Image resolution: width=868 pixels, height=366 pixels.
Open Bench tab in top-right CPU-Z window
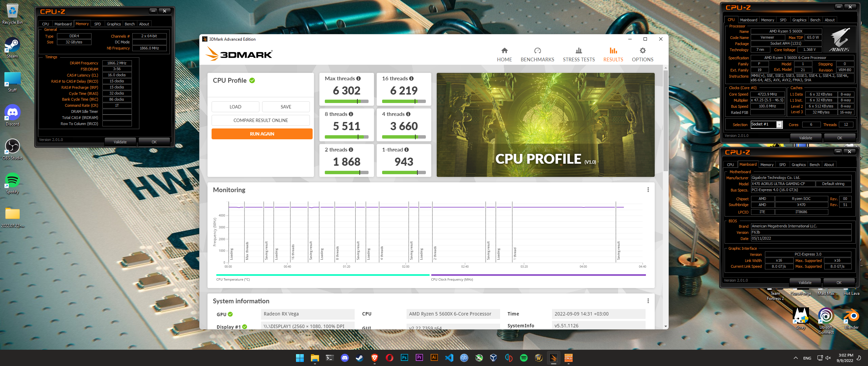[815, 20]
